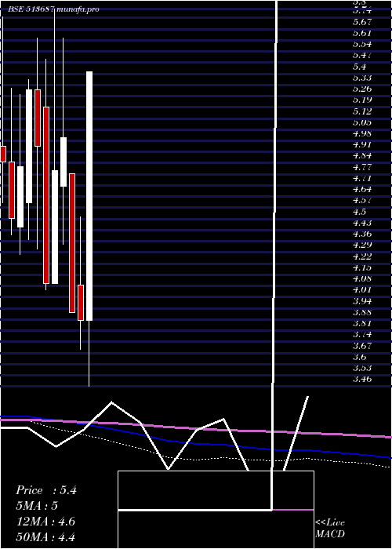392x549 pixels.
Task: Click the 4.22 price axis label
Action: click(362, 256)
